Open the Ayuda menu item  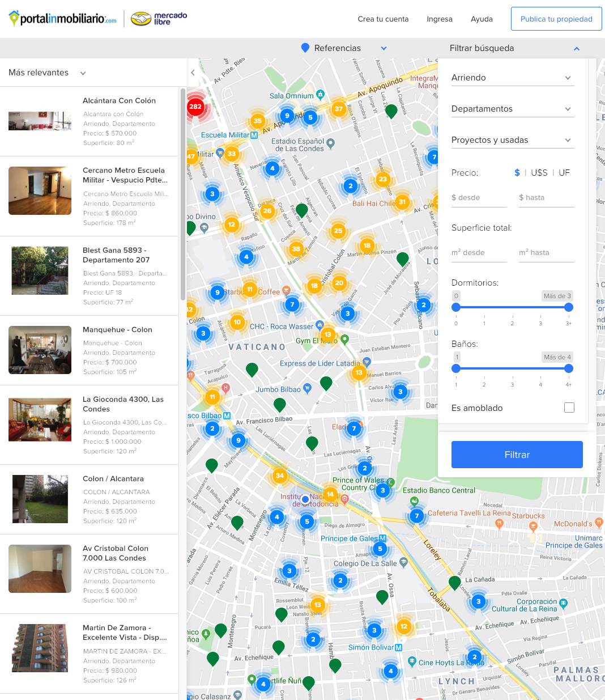pyautogui.click(x=482, y=19)
